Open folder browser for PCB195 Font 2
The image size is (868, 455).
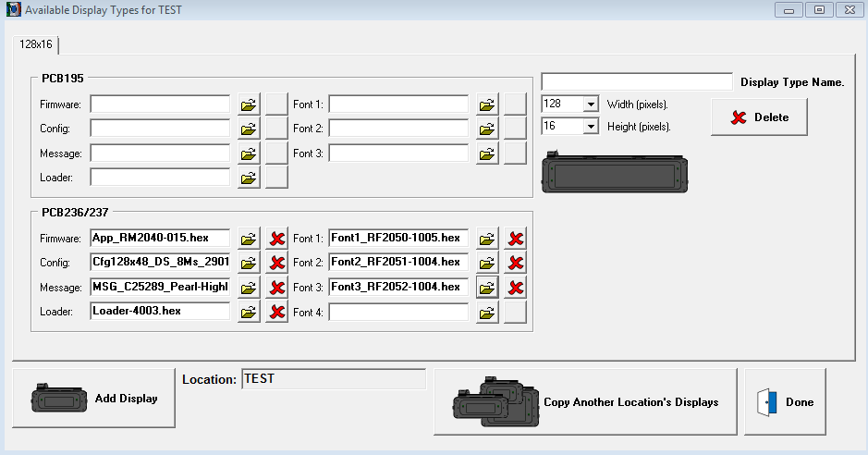[487, 128]
